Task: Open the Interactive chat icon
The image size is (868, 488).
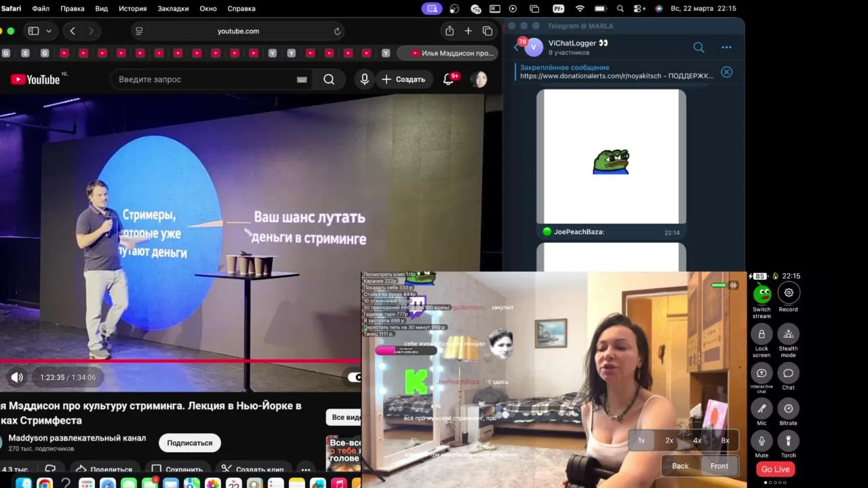Action: click(x=762, y=373)
